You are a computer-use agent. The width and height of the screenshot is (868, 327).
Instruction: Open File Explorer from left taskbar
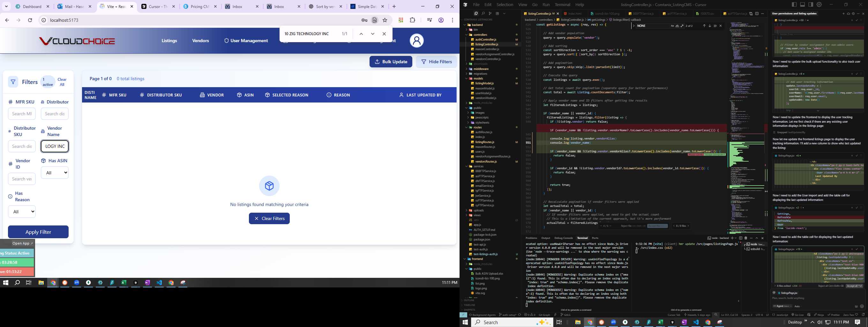coord(41,283)
